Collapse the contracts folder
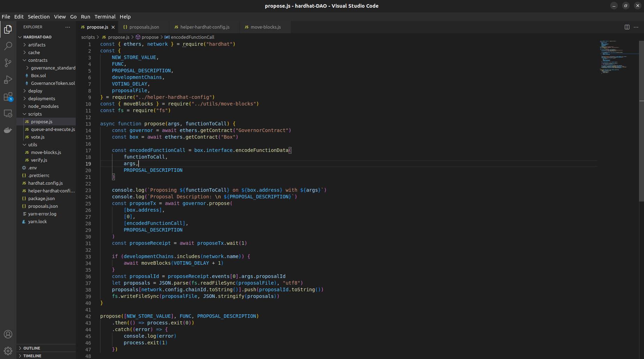644x359 pixels. [24, 60]
